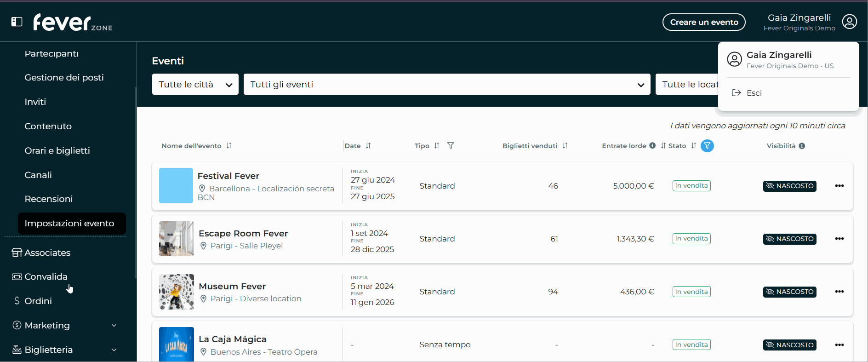868x362 pixels.
Task: Toggle NASCOSTO visibility for Festival Fever
Action: point(789,186)
